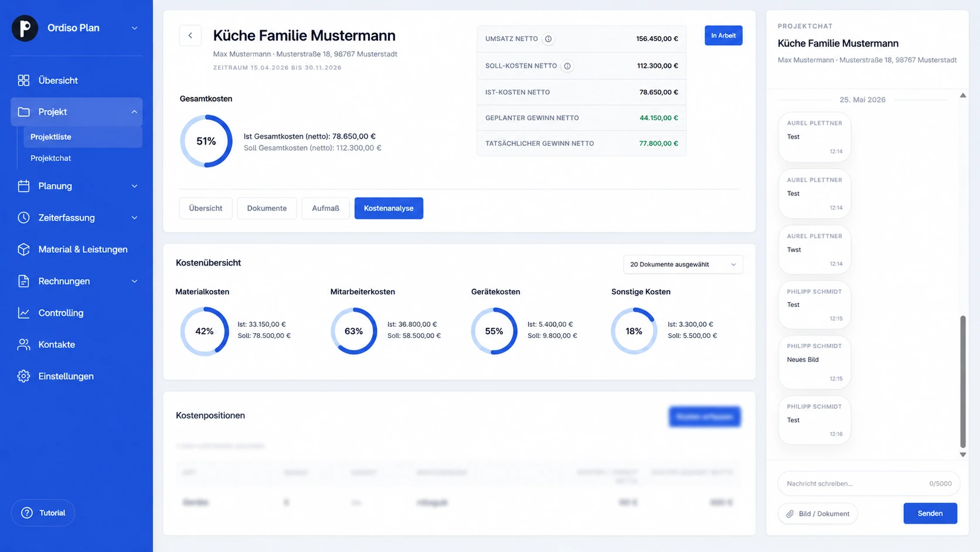Collapse the Projekt sidebar section

pos(134,112)
